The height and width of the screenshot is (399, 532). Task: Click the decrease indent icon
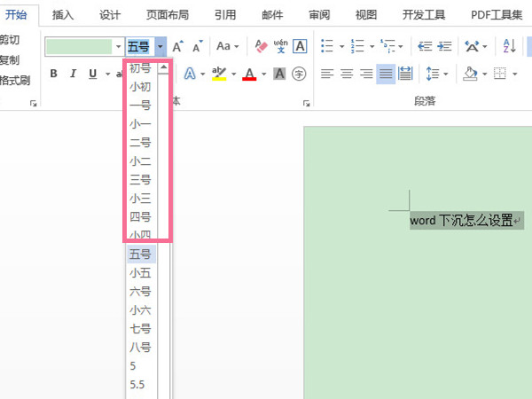pos(424,46)
